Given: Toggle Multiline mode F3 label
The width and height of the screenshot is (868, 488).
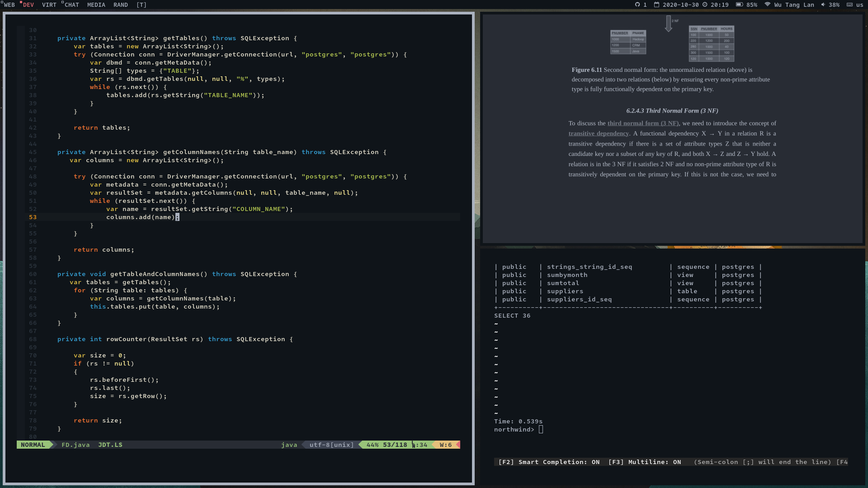Looking at the screenshot, I should pyautogui.click(x=644, y=462).
